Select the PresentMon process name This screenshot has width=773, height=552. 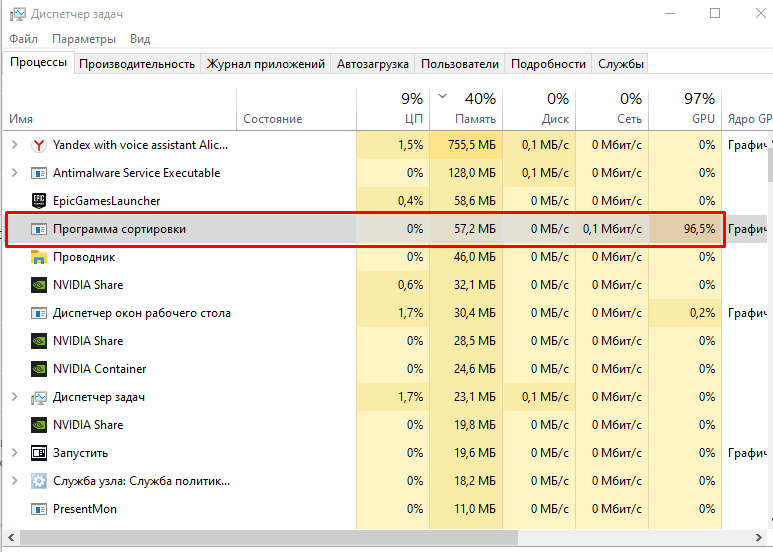[85, 509]
